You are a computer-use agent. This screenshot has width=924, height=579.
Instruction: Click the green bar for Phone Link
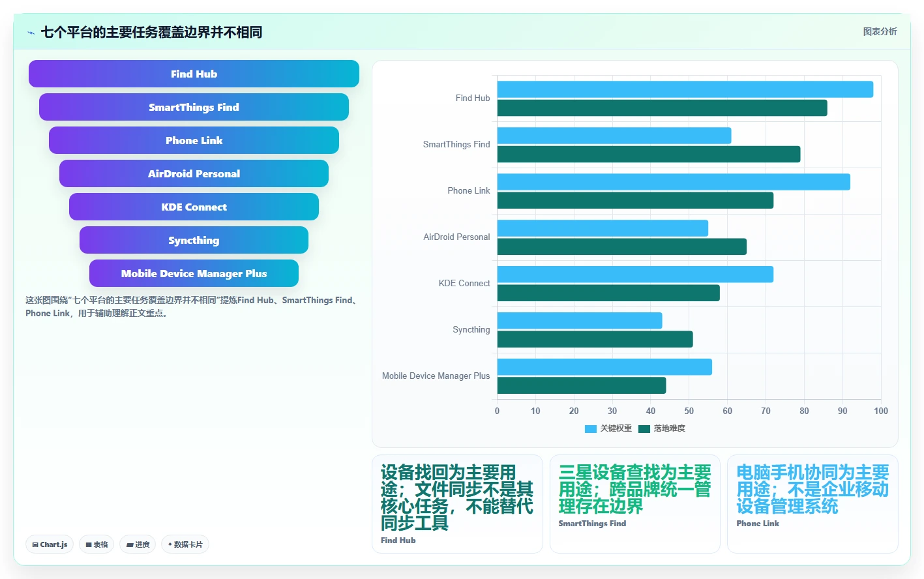pyautogui.click(x=635, y=201)
